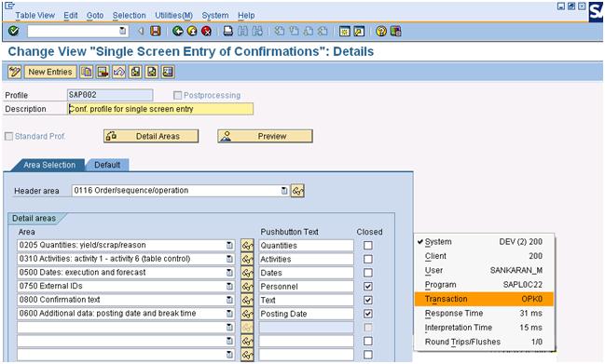Uncheck Closed checkbox for Personnel
605x364 pixels.
pos(368,286)
